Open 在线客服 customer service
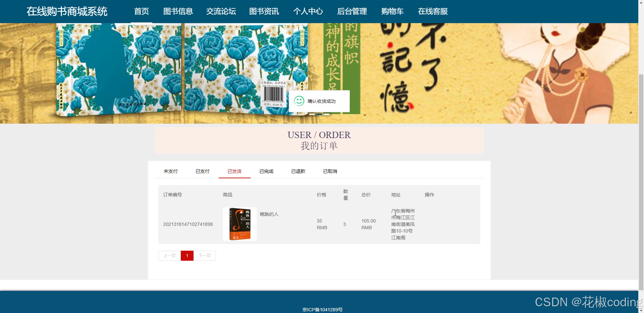This screenshot has height=313, width=644. [x=433, y=11]
